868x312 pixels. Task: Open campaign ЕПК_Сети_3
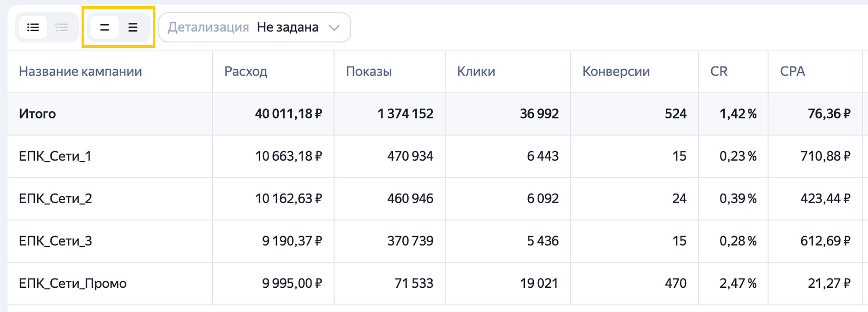point(55,241)
